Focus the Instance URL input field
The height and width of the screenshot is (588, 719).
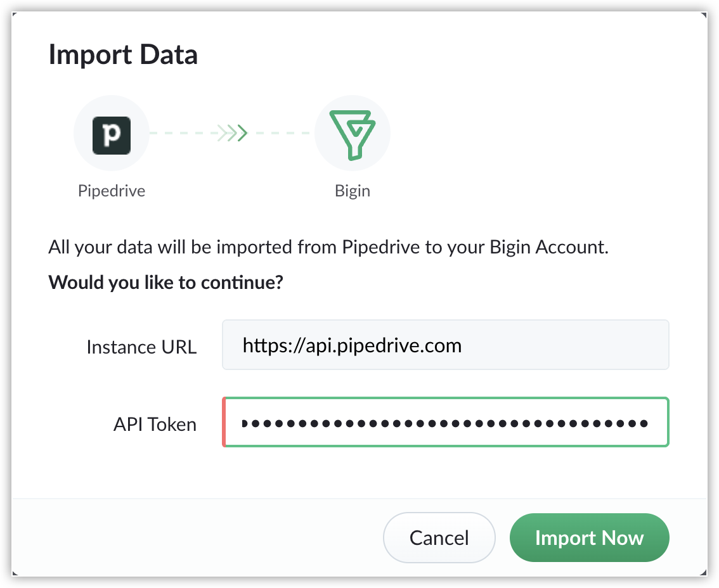445,345
